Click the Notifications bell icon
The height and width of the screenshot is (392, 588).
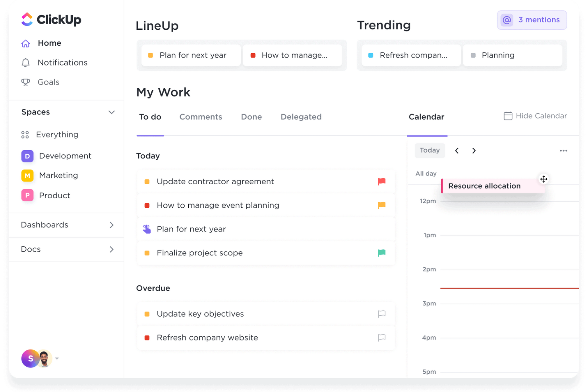pyautogui.click(x=26, y=63)
